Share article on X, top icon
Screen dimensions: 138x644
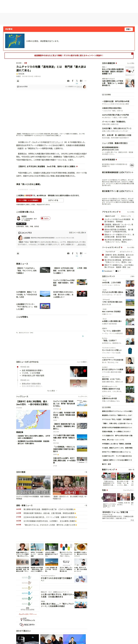tap(77, 81)
